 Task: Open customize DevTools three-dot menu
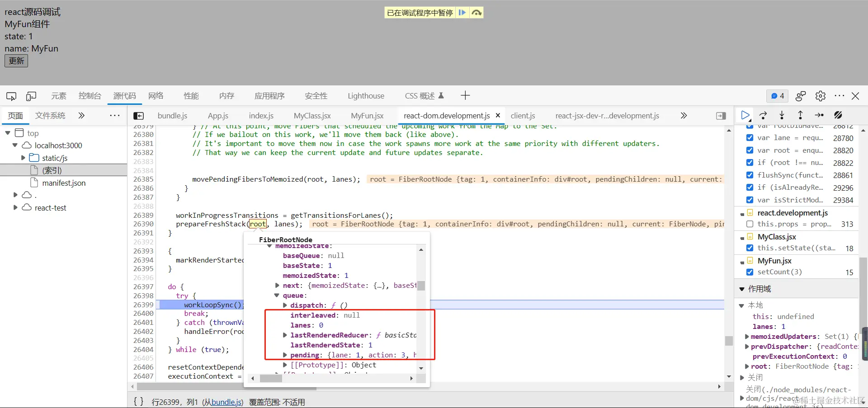(x=840, y=96)
